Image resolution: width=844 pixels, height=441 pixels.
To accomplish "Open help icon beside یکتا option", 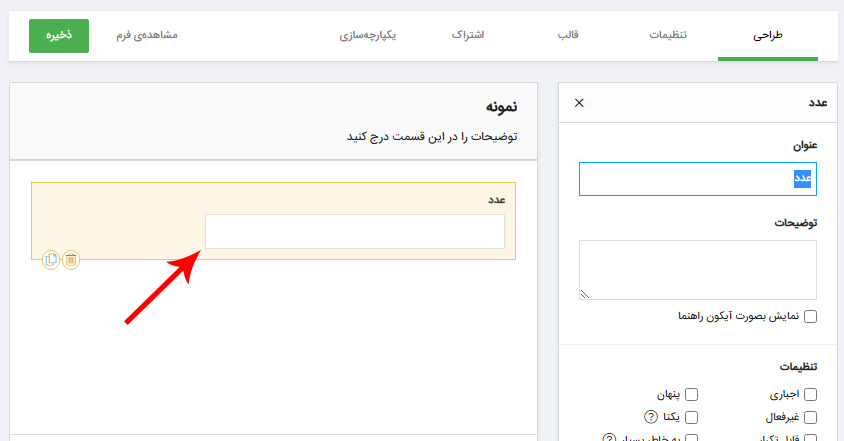I will click(x=651, y=417).
